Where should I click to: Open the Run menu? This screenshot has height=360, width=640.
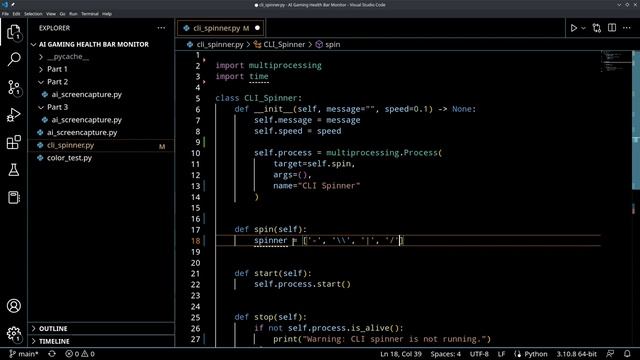[73, 13]
